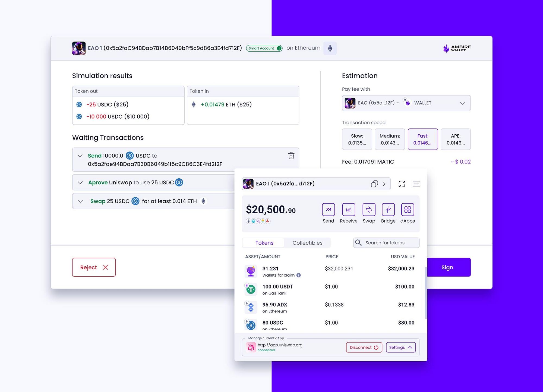The width and height of the screenshot is (543, 392).
Task: Click the 100.00 USDT row
Action: [330, 289]
